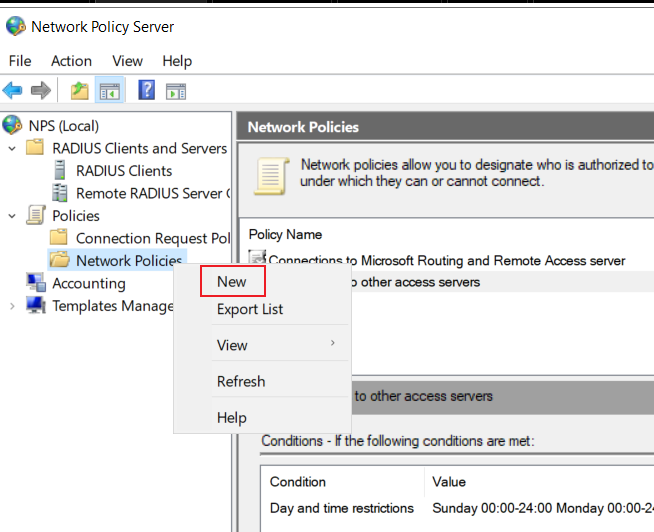The image size is (654, 532).
Task: Choose Export List in context menu
Action: [250, 309]
